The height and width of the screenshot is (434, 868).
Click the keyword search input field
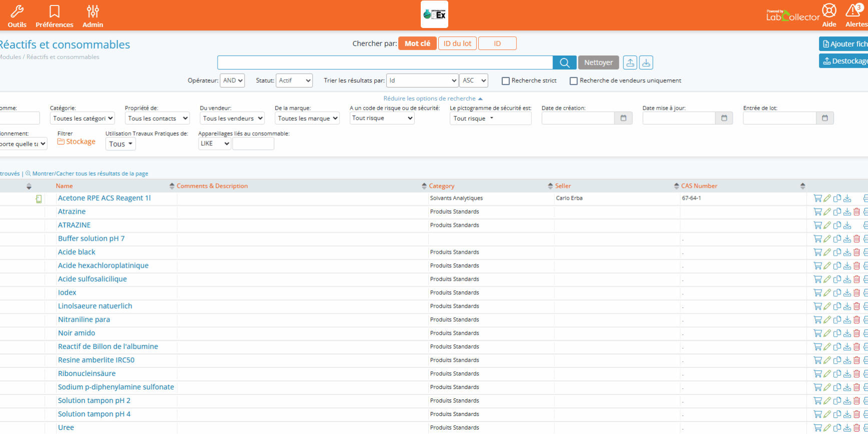click(x=385, y=63)
